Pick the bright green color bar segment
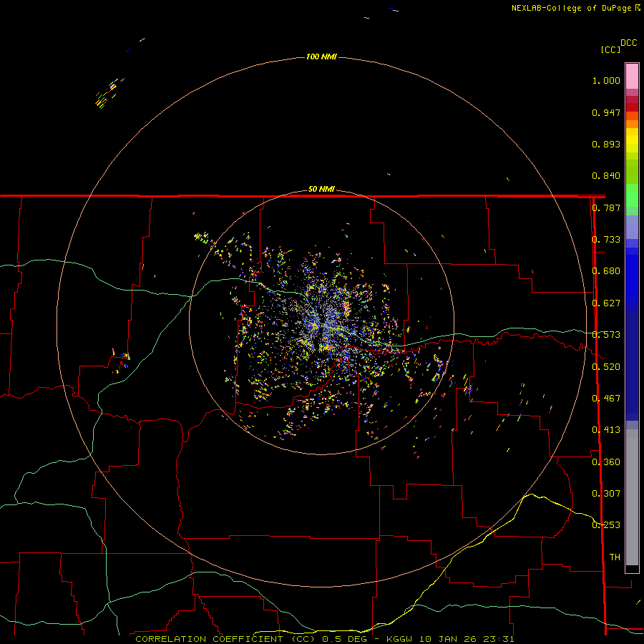This screenshot has width=644, height=644. click(632, 195)
